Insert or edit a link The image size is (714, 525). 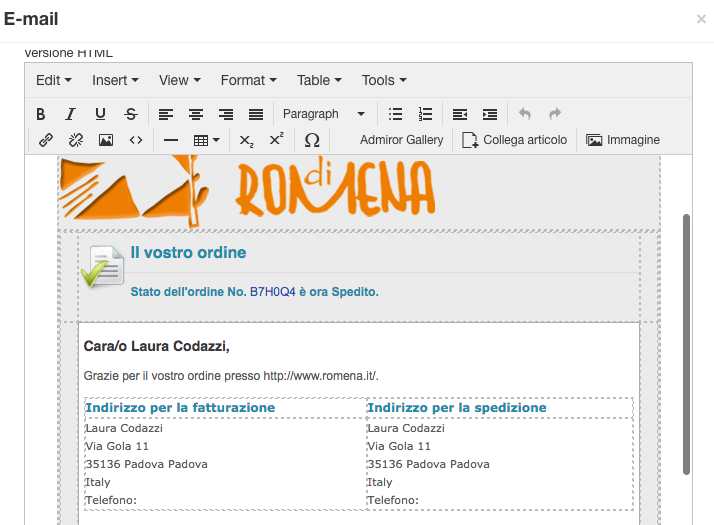[x=46, y=140]
